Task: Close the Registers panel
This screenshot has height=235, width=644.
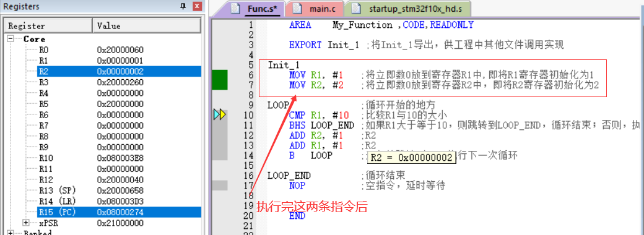Action: [197, 6]
